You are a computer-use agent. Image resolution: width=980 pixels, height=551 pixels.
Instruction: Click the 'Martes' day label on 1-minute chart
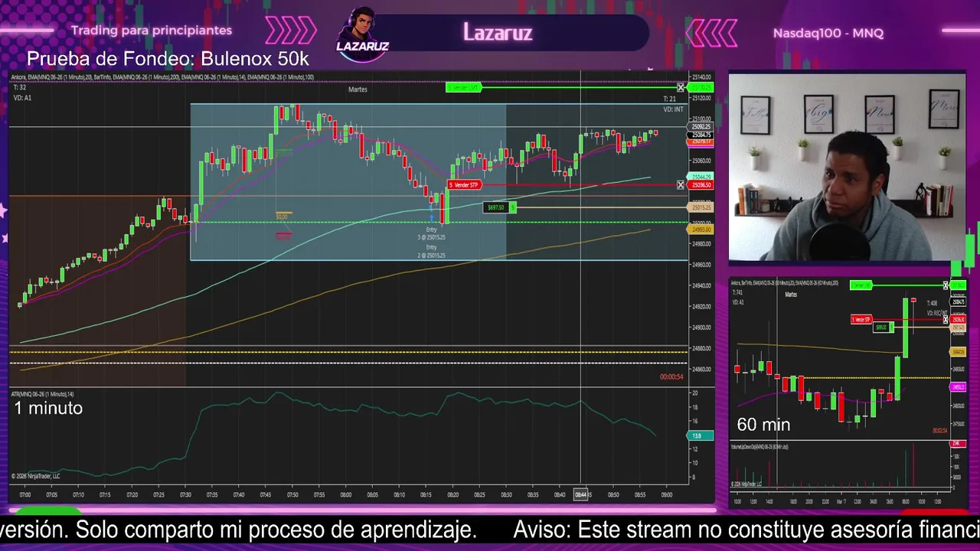tap(358, 90)
